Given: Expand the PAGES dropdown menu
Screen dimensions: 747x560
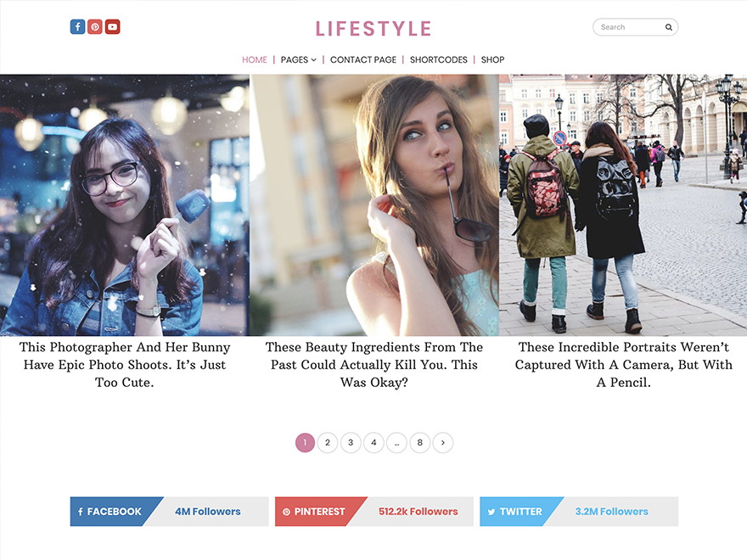Looking at the screenshot, I should pyautogui.click(x=298, y=59).
